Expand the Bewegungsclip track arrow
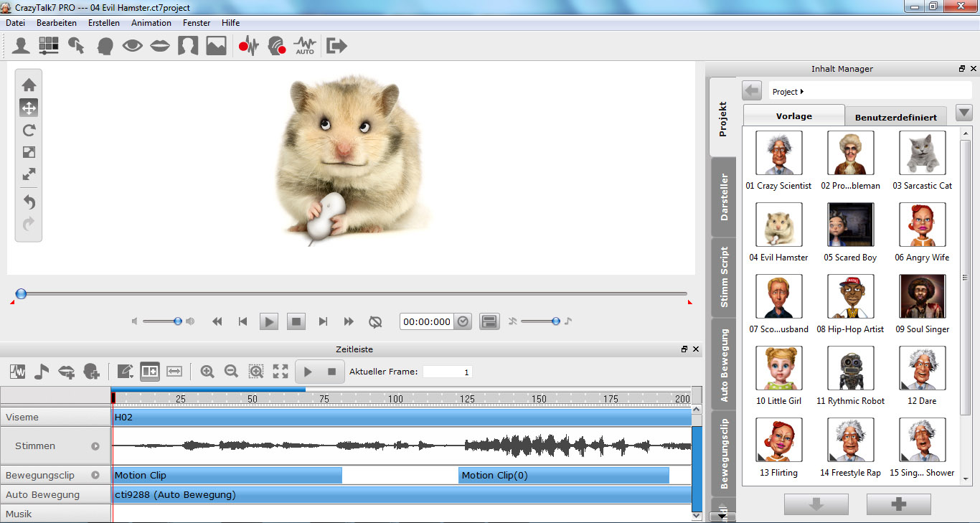The image size is (980, 523). coord(95,475)
